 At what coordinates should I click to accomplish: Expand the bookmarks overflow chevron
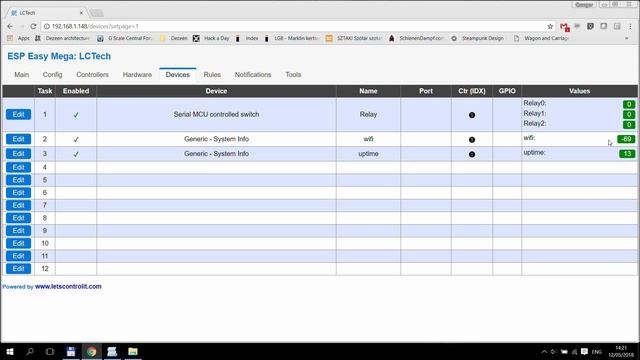(627, 38)
